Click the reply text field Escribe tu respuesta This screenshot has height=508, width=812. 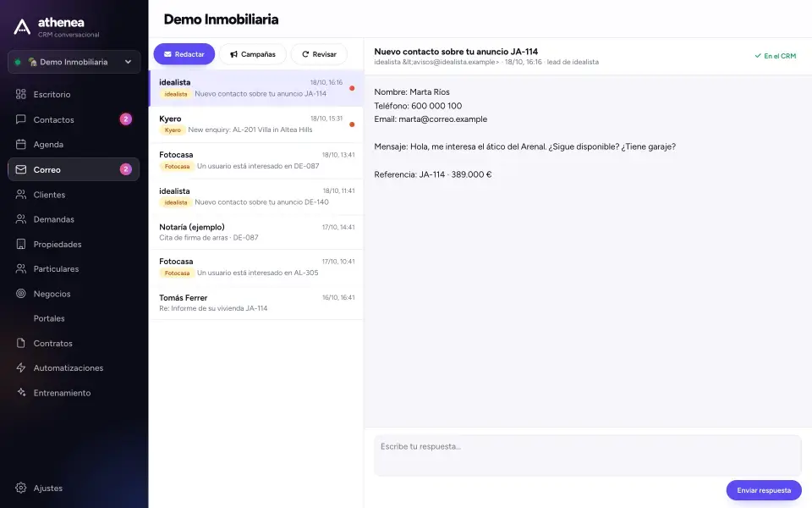tap(588, 456)
